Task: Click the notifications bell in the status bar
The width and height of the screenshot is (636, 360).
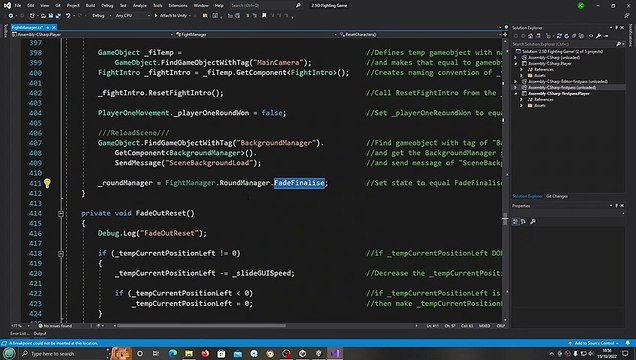Action: pyautogui.click(x=628, y=343)
